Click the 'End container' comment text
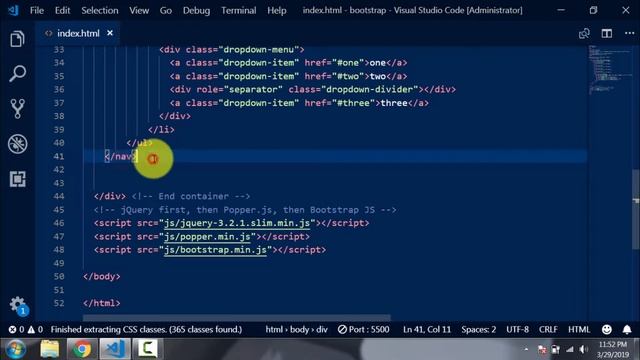 pyautogui.click(x=193, y=196)
